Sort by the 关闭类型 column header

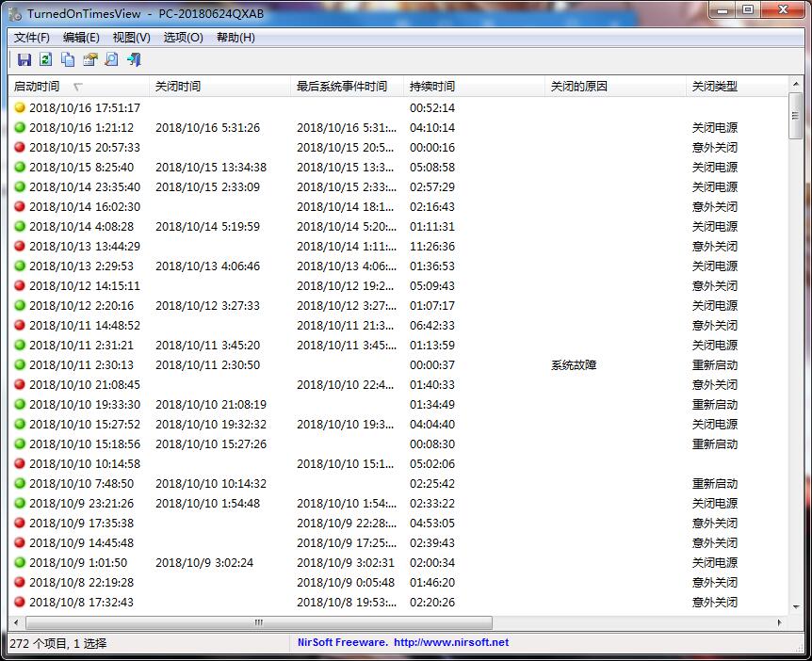715,87
